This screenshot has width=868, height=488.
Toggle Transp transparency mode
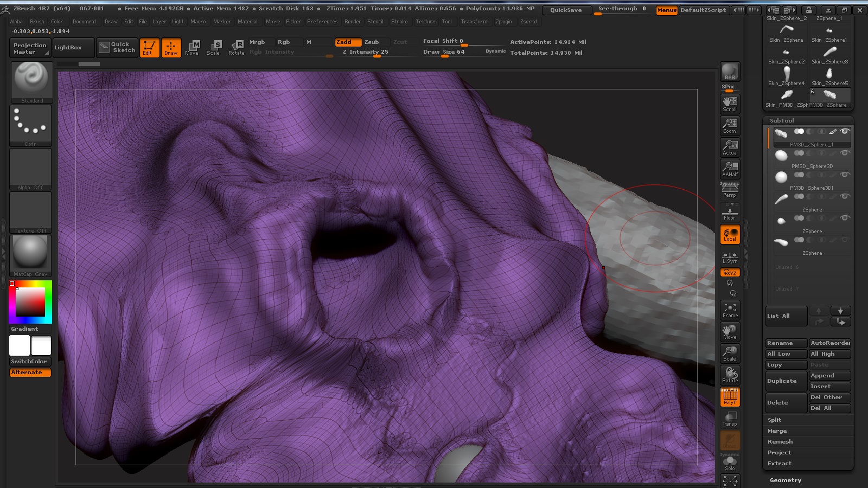[730, 419]
